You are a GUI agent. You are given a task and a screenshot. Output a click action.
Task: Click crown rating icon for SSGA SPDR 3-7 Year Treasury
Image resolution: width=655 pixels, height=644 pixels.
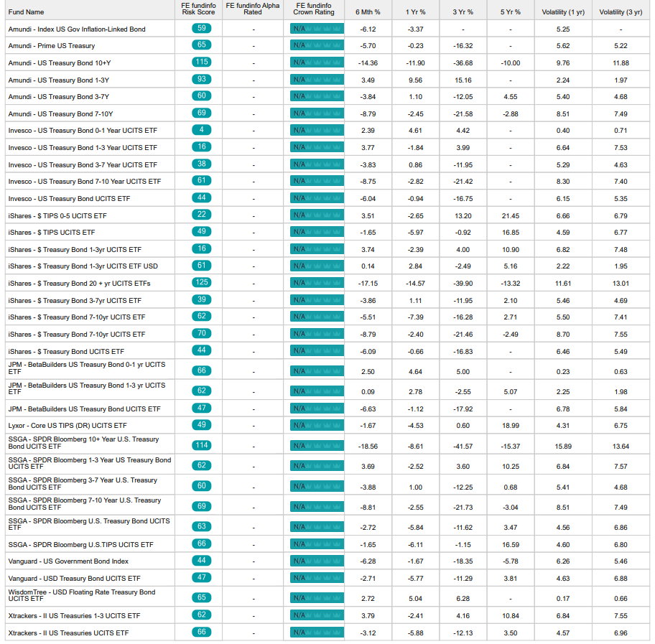click(317, 486)
